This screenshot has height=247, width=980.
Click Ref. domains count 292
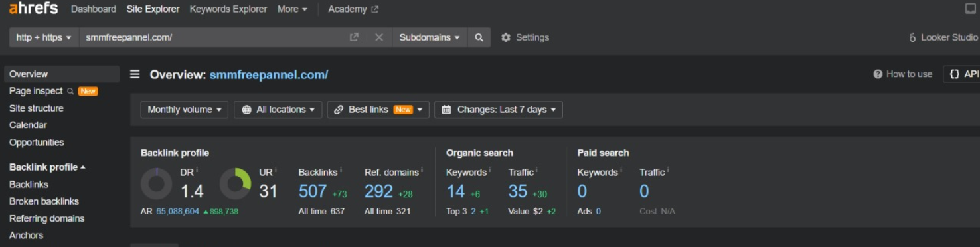click(379, 191)
